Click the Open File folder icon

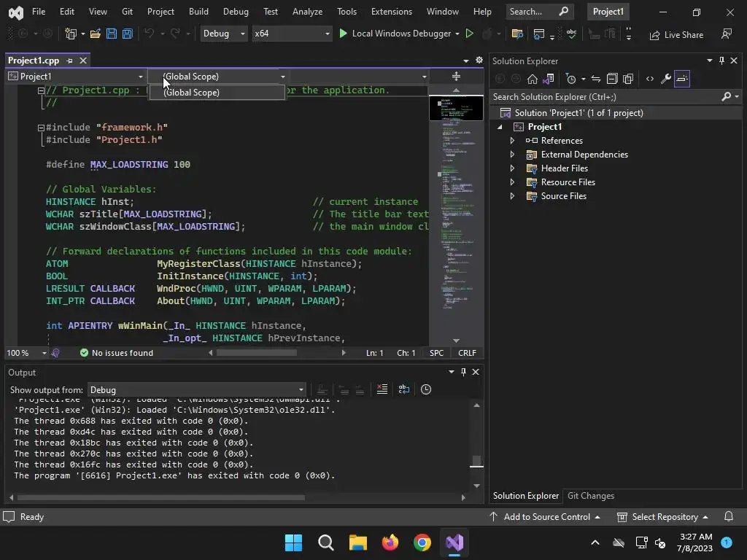point(96,34)
